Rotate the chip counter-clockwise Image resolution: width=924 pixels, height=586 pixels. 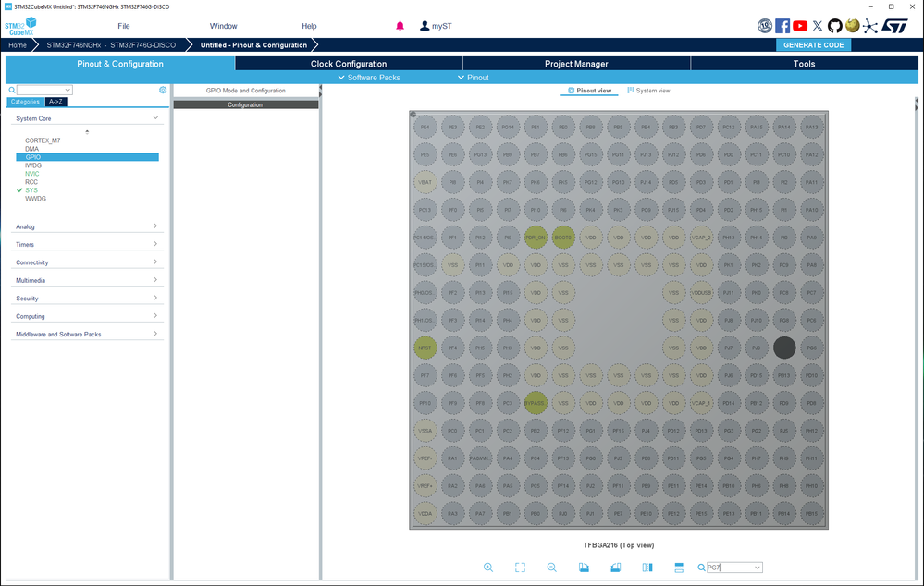(x=615, y=568)
